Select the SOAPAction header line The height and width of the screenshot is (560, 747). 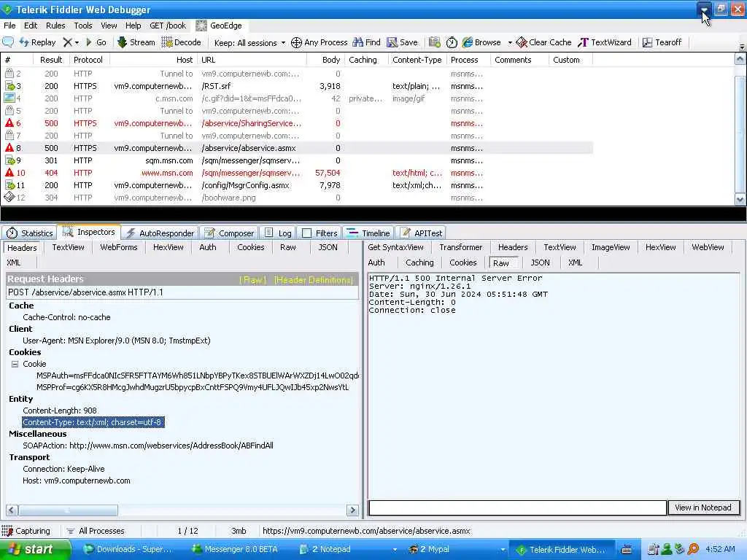coord(148,446)
